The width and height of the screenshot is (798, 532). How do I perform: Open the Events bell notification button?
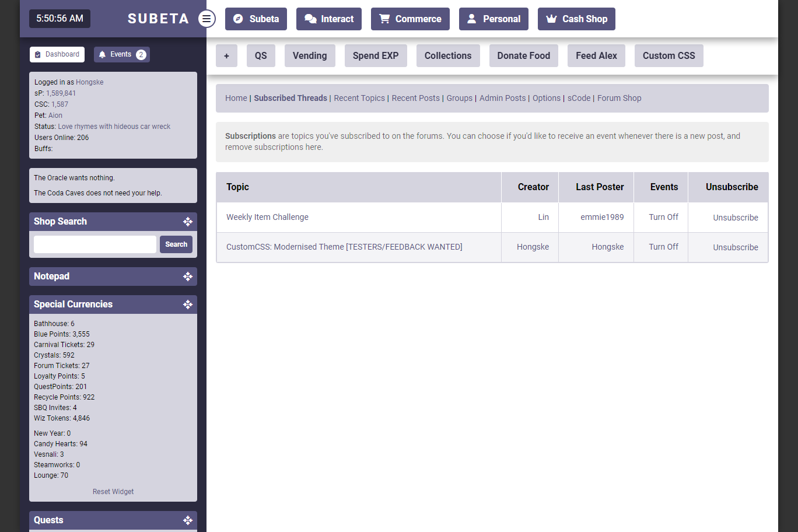pos(122,54)
